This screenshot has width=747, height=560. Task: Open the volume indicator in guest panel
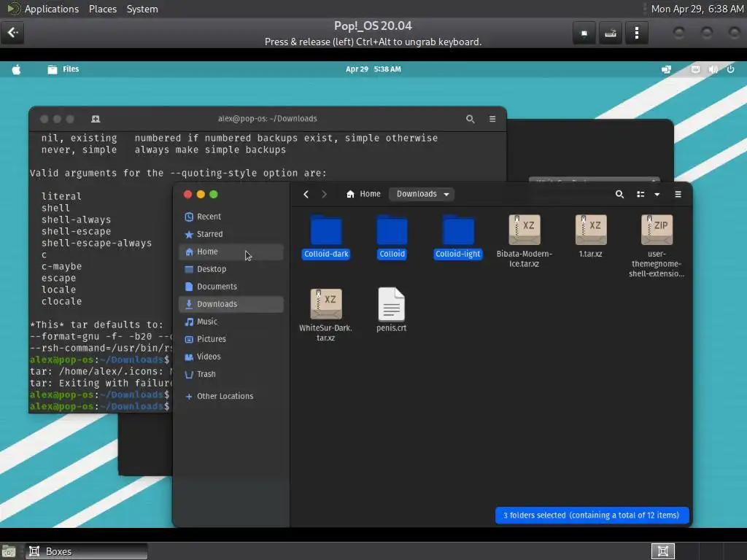[713, 69]
